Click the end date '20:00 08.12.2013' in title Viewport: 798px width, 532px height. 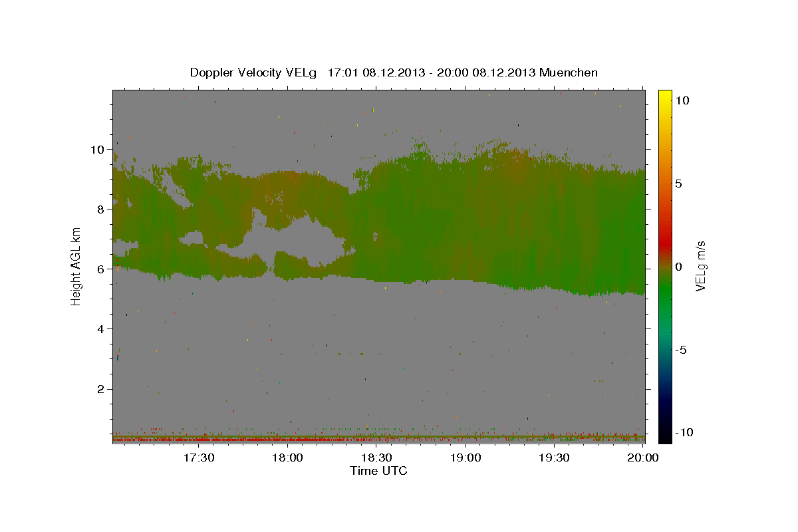(485, 72)
